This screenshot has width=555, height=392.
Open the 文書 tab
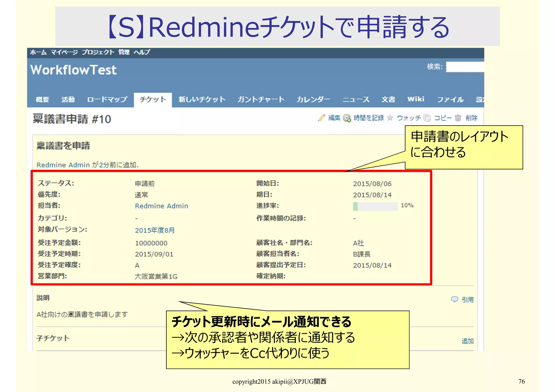click(x=388, y=99)
